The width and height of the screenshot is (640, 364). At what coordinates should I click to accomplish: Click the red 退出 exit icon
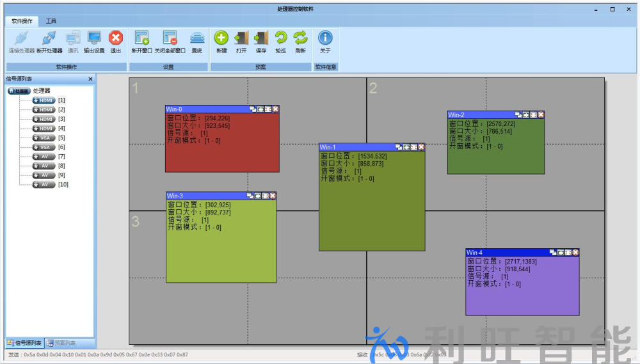tap(116, 40)
